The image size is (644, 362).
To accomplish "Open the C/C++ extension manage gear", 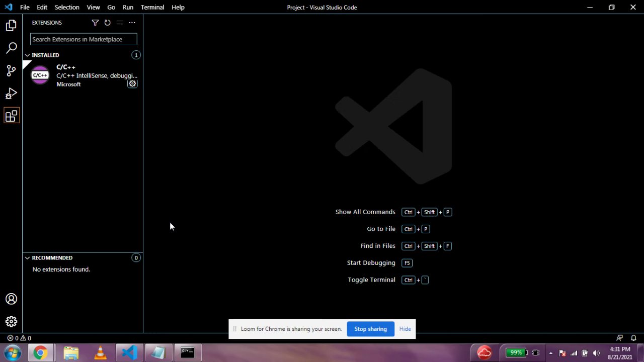I will tap(132, 84).
